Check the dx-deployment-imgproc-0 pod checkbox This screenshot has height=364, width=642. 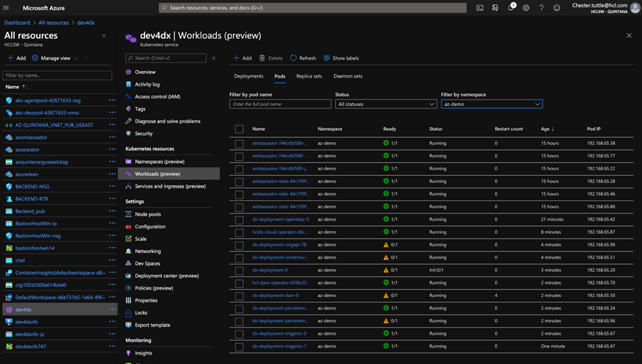[x=239, y=334]
